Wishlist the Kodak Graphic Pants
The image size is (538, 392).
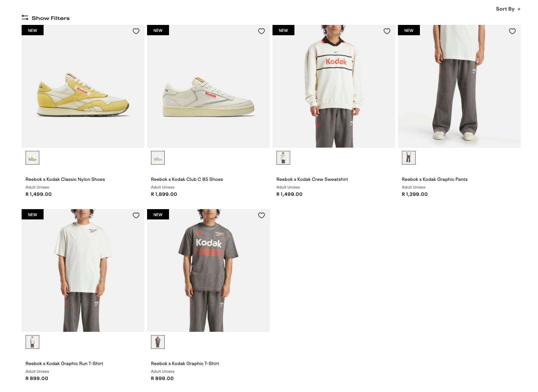512,31
